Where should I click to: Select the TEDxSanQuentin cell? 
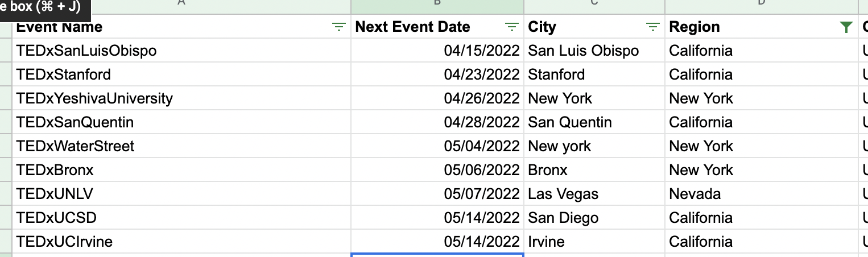click(181, 122)
